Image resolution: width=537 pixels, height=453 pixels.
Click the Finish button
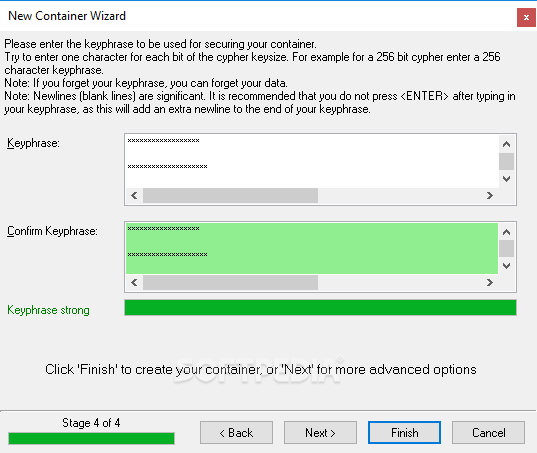tap(404, 432)
